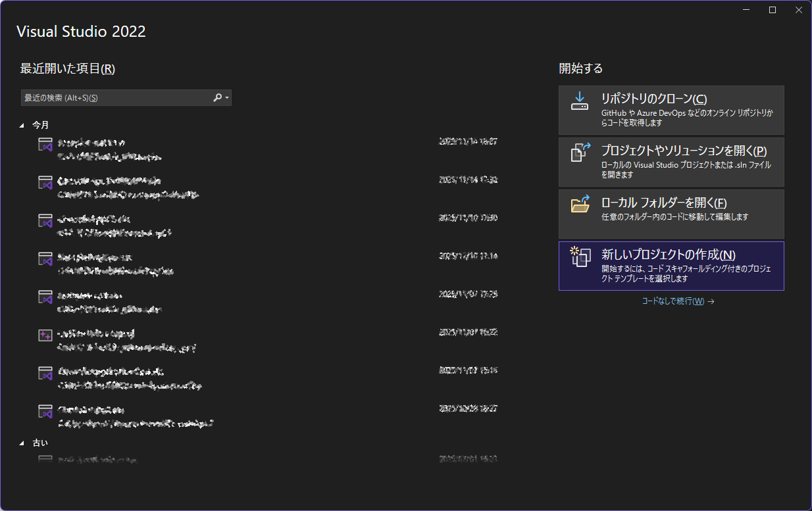Choose the ローカル フォルダーを開く title text
Screen dimensions: 812x511
663,203
